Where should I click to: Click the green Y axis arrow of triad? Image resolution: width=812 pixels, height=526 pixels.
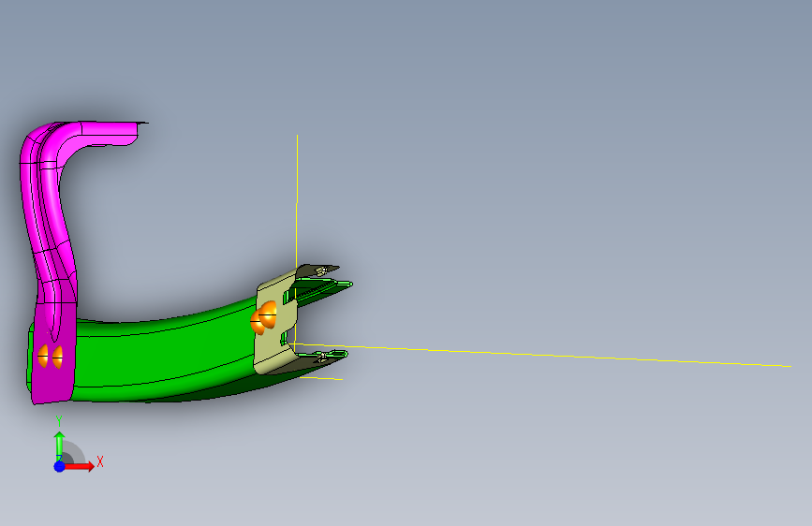pyautogui.click(x=59, y=445)
